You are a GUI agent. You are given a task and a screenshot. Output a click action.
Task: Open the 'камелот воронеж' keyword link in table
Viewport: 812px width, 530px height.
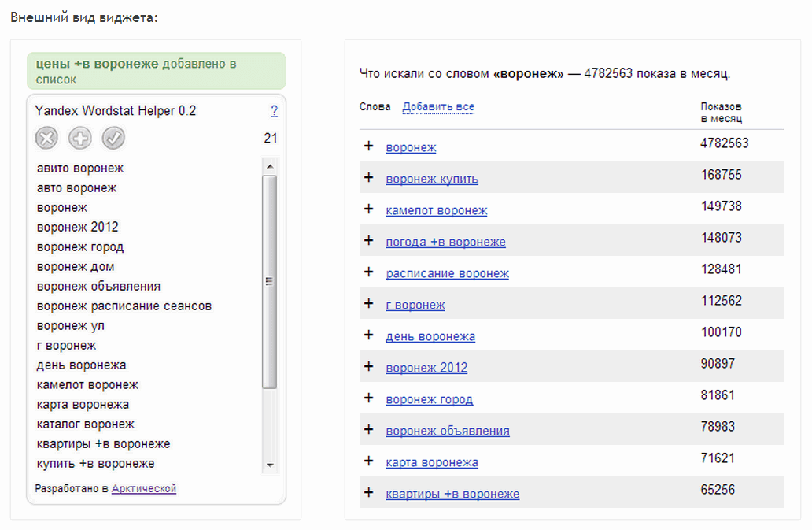437,211
